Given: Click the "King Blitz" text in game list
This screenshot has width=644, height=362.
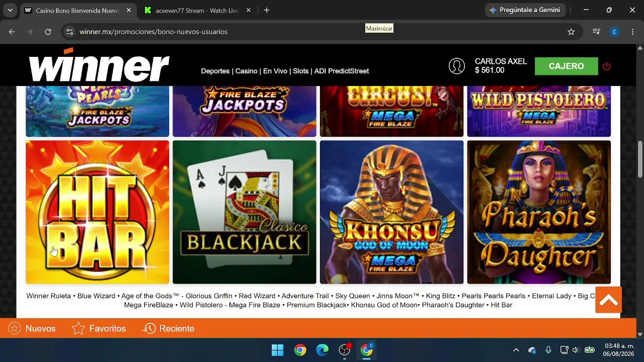Looking at the screenshot, I should (441, 296).
